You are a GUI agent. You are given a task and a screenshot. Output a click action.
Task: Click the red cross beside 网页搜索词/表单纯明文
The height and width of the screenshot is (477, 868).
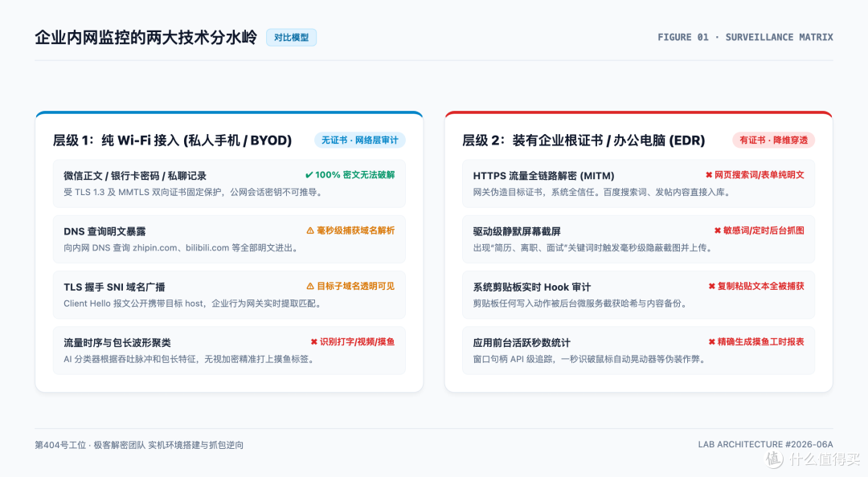pos(709,175)
